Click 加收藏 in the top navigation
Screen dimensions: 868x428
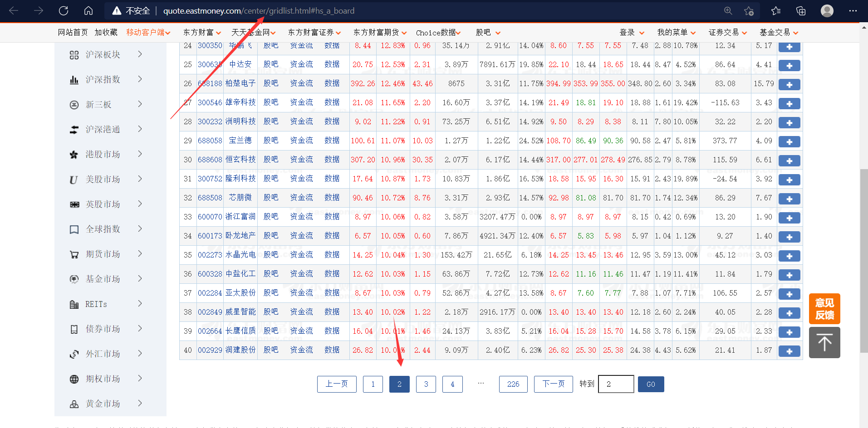106,33
